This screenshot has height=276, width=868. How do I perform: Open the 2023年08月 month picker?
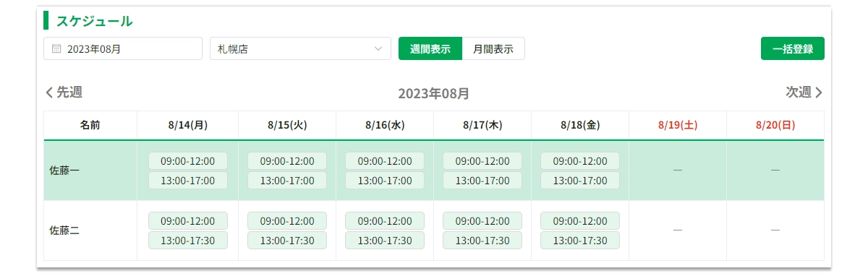pyautogui.click(x=123, y=49)
